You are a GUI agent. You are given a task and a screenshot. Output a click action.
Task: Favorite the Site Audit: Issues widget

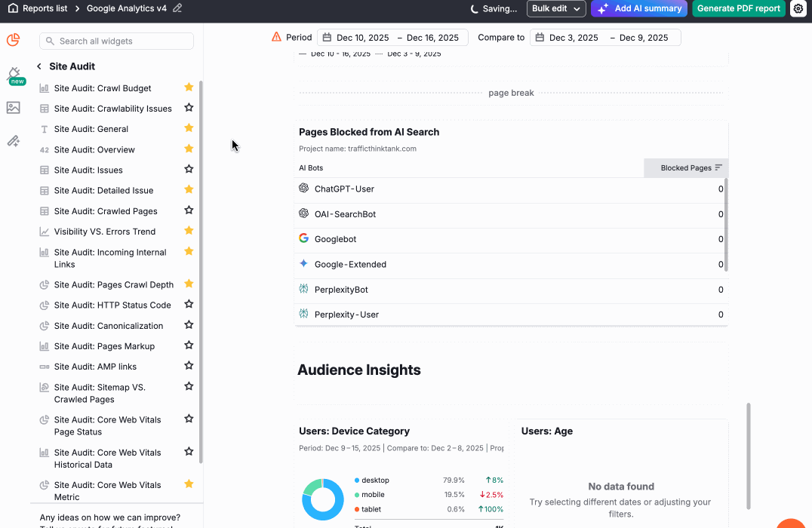pos(189,170)
